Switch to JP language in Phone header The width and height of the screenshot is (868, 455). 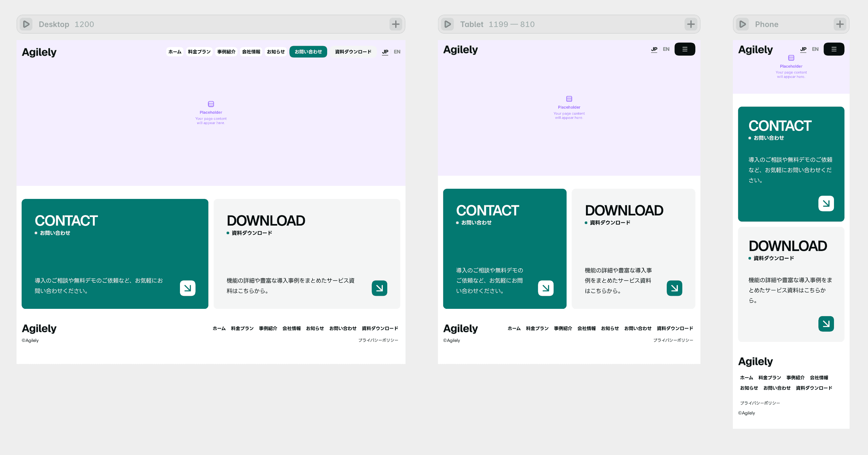[x=803, y=49]
